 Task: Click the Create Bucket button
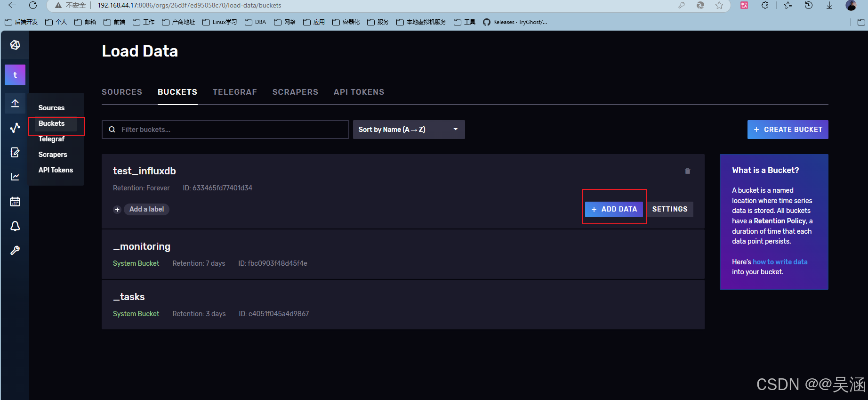click(x=788, y=130)
